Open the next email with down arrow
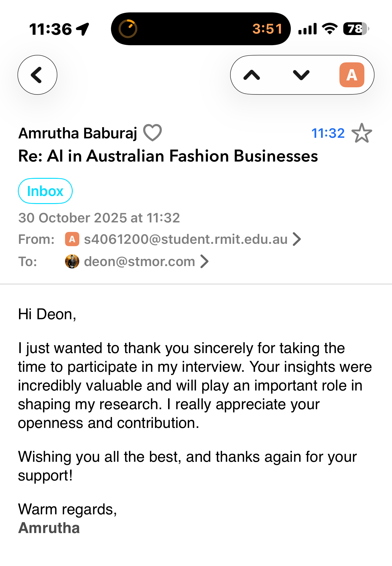392x566 pixels. pos(301,75)
